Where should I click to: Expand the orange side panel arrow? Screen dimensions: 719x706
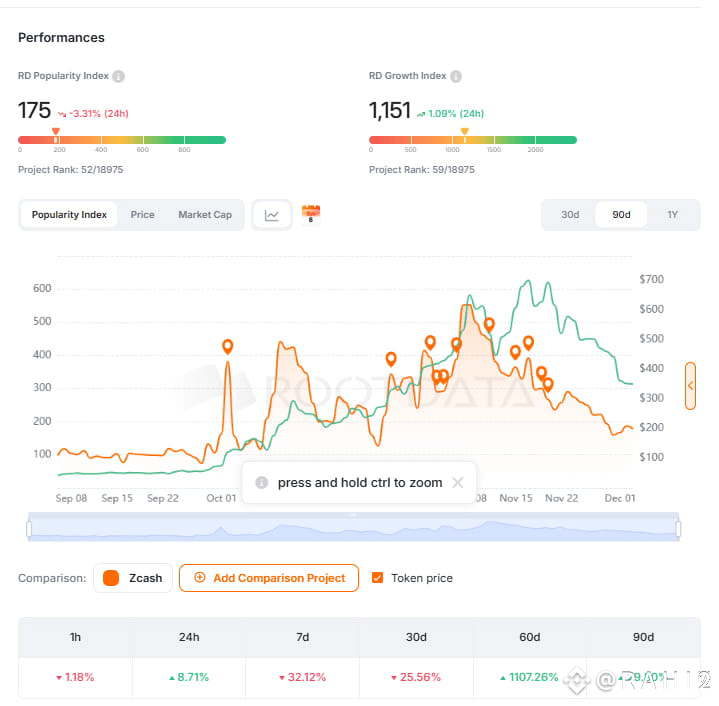pos(690,386)
